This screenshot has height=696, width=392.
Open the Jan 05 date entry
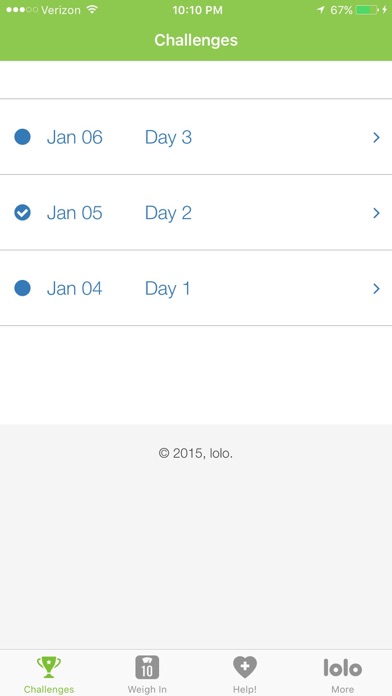(x=75, y=213)
